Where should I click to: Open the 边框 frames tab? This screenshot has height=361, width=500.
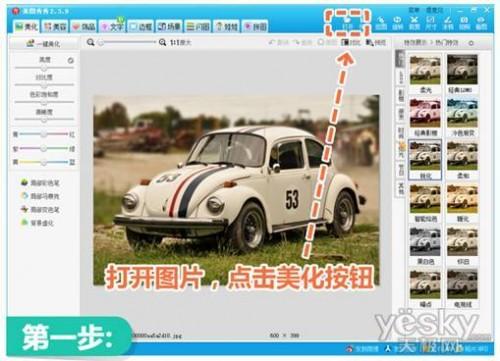[x=141, y=26]
